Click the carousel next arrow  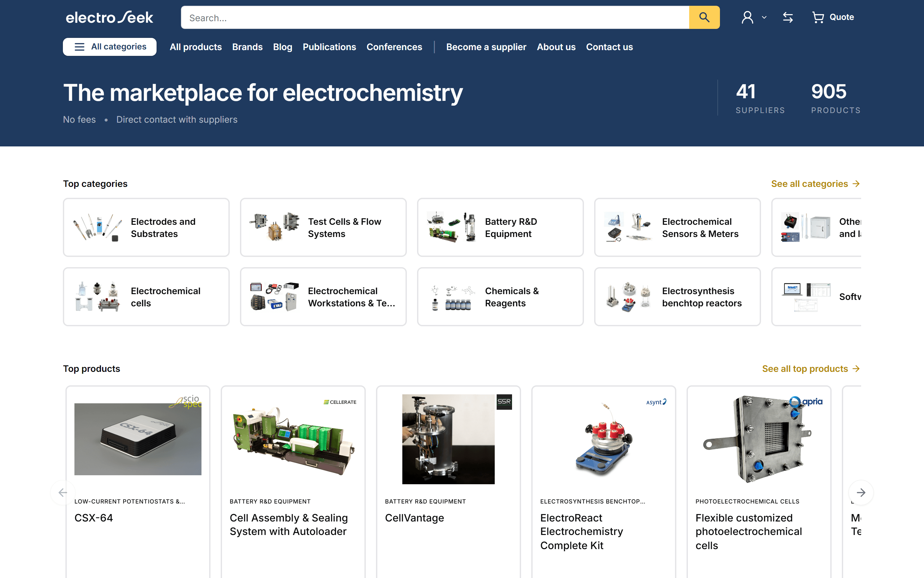(860, 492)
